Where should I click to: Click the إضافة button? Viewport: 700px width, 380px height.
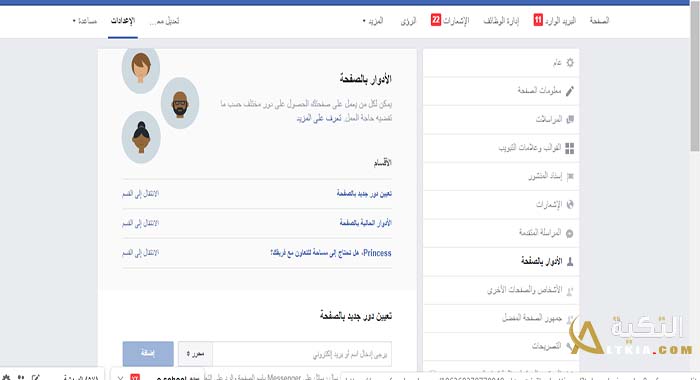point(148,353)
